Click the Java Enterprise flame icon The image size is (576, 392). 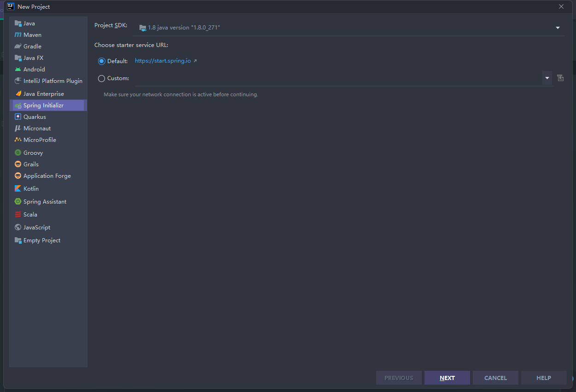click(18, 94)
